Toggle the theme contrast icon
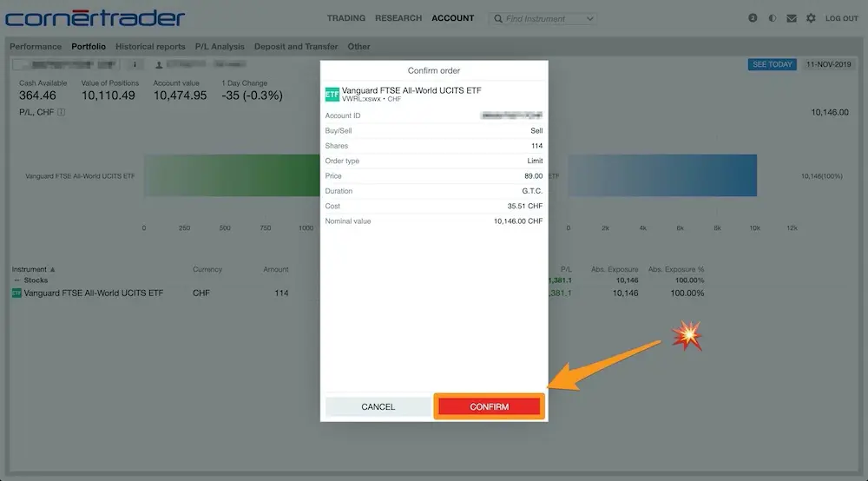This screenshot has height=481, width=868. [x=772, y=18]
